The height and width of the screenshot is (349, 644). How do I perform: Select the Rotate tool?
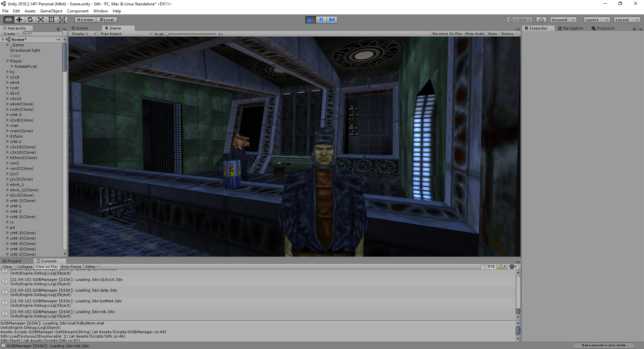[30, 20]
